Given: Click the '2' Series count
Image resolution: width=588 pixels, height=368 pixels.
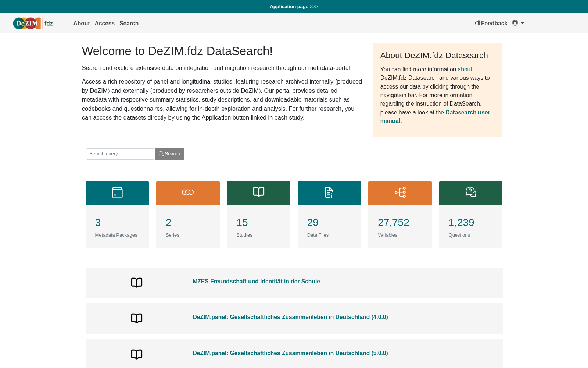Looking at the screenshot, I should pos(169,223).
